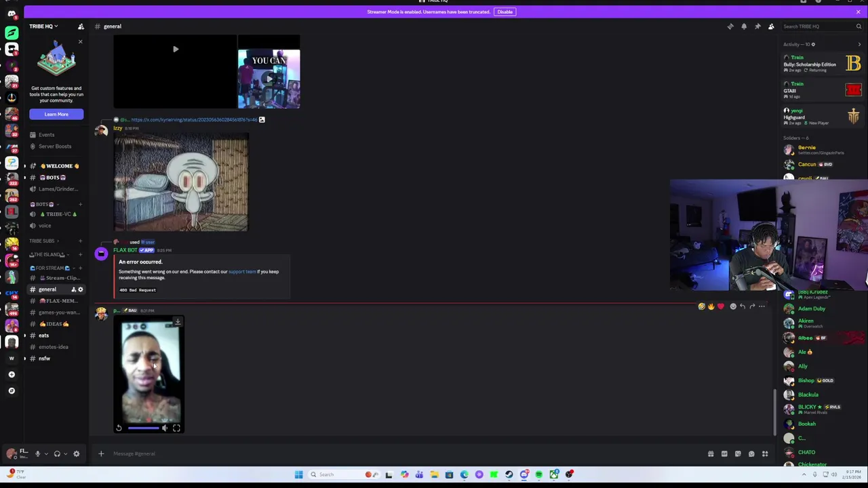Open More options on hovered message
This screenshot has width=868, height=488.
[x=762, y=306]
